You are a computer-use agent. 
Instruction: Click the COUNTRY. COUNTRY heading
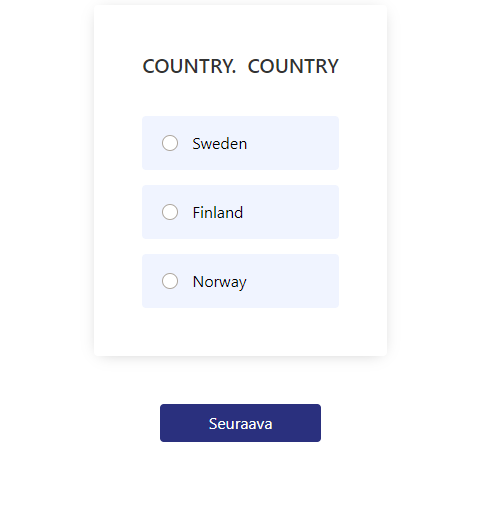click(240, 66)
